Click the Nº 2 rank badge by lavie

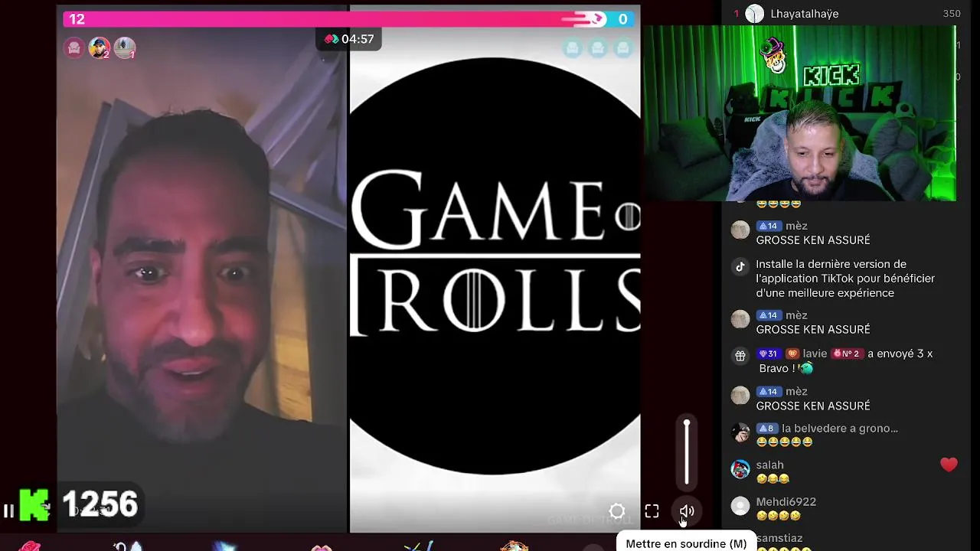[x=846, y=354]
